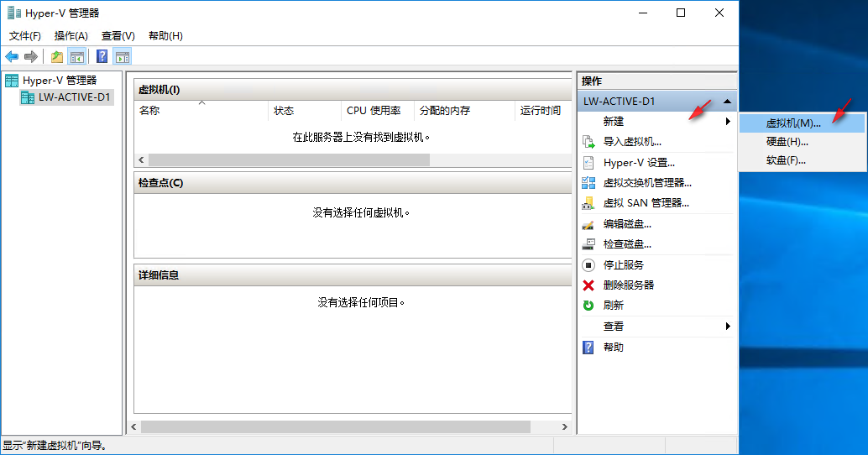
Task: Choose 虚拟机(M)... from the submenu
Action: pos(803,123)
